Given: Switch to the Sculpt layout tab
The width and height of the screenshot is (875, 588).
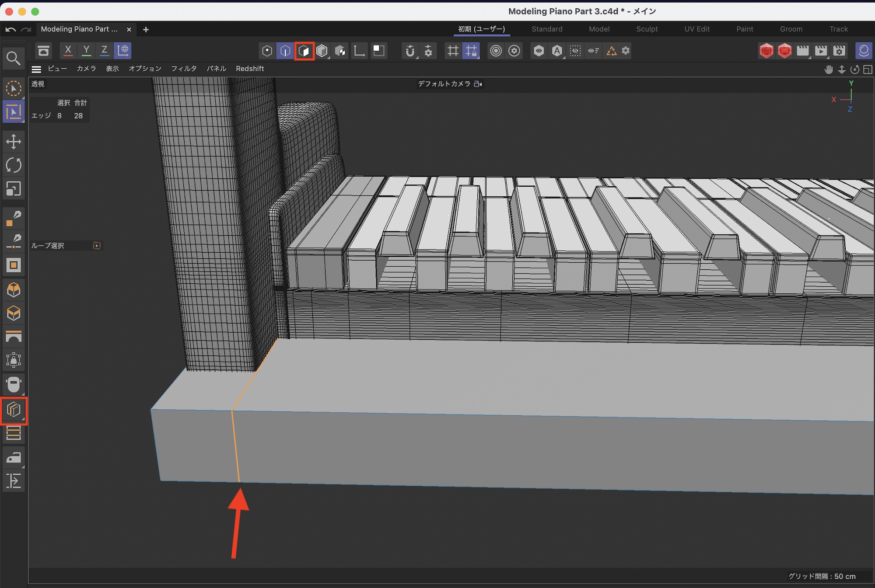Looking at the screenshot, I should [647, 29].
